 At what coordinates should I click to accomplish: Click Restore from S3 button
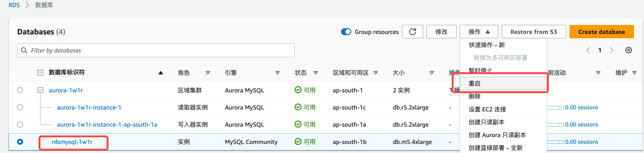[x=534, y=32]
